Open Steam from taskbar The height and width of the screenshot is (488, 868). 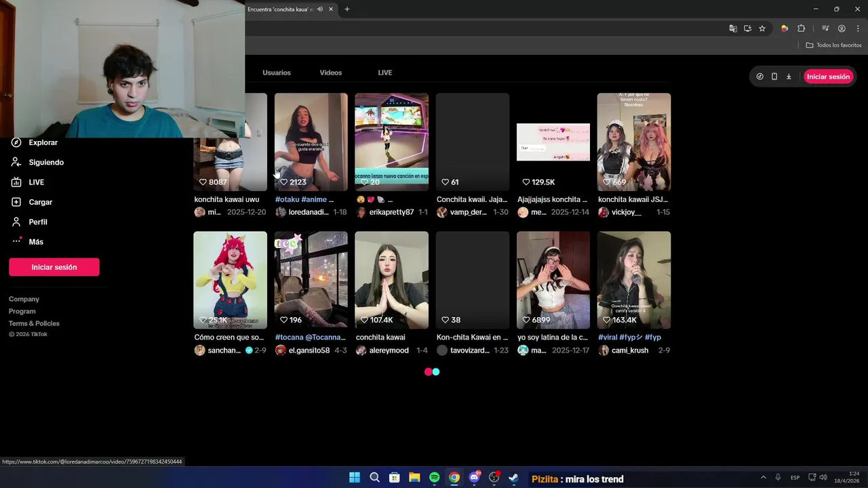[514, 478]
